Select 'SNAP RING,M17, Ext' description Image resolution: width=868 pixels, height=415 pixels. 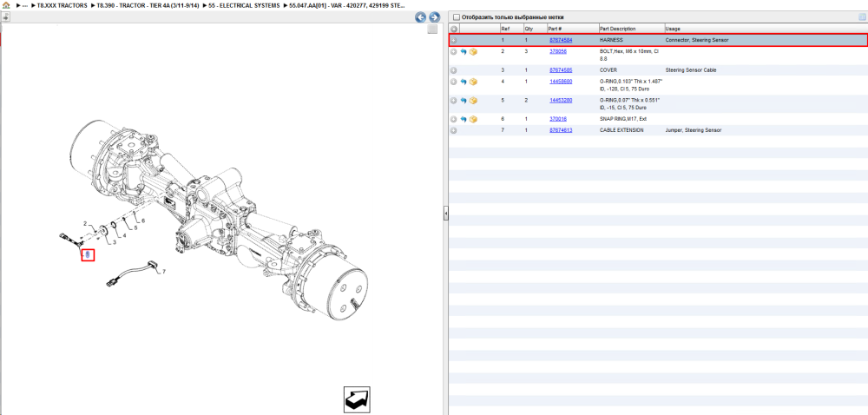623,119
